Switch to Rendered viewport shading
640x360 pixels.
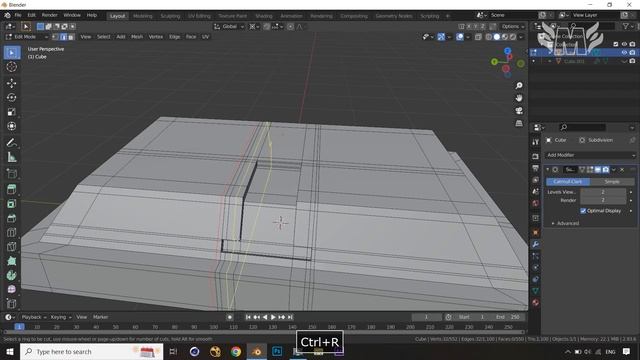pyautogui.click(x=513, y=37)
